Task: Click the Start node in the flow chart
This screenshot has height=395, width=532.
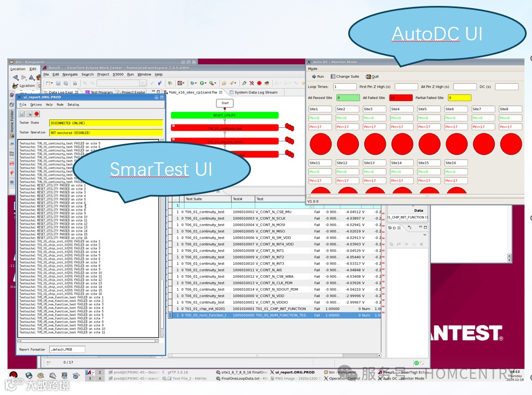Action: click(225, 103)
